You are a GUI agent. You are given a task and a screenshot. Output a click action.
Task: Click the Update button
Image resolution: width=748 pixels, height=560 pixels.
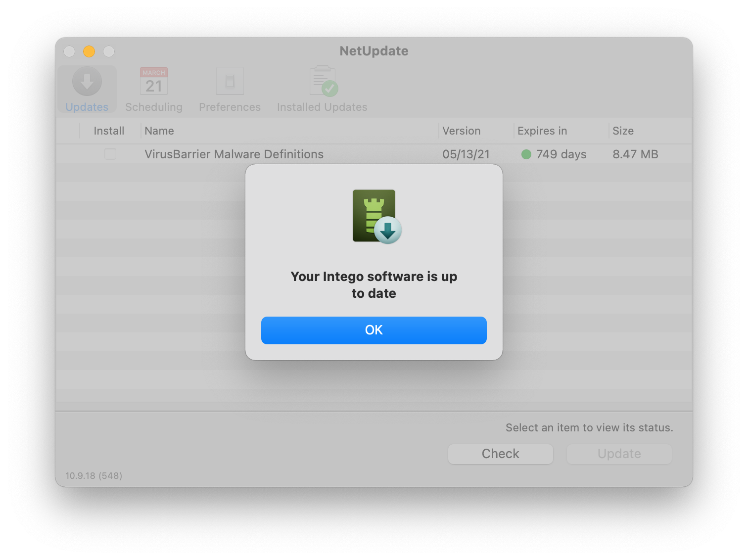619,454
